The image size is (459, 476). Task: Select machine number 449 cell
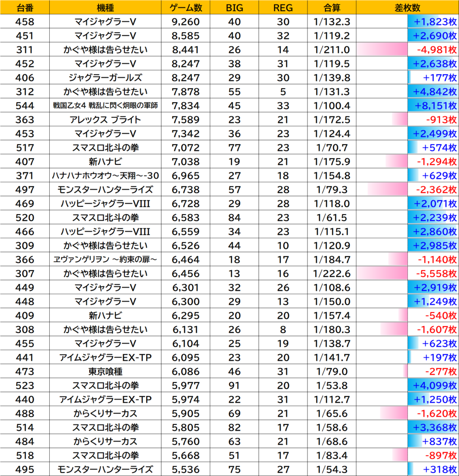click(25, 287)
